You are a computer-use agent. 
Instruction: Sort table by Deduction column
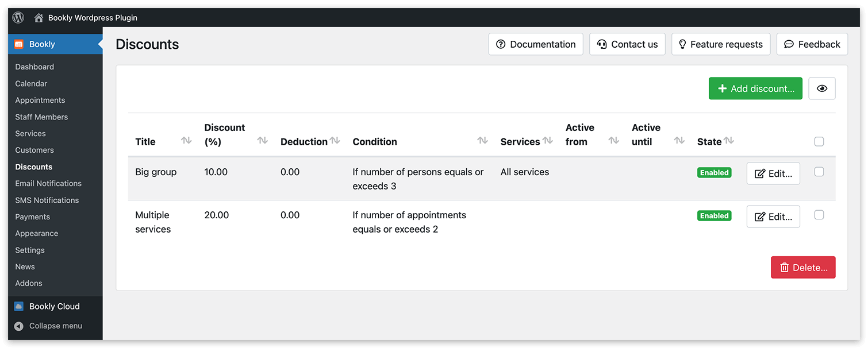click(335, 141)
